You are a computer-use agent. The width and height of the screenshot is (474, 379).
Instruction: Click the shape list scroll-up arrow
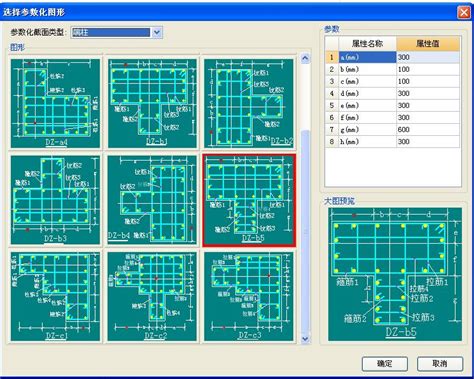pos(305,58)
